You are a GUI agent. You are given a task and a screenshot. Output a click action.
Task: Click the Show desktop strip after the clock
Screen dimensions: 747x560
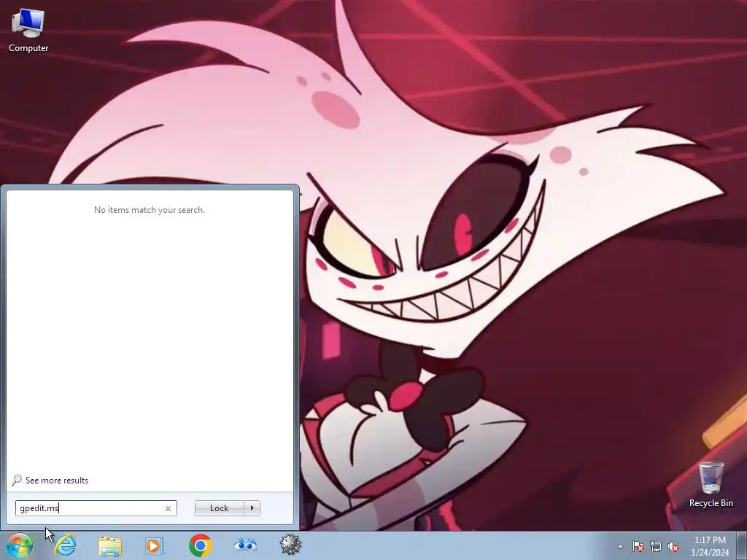(743, 546)
